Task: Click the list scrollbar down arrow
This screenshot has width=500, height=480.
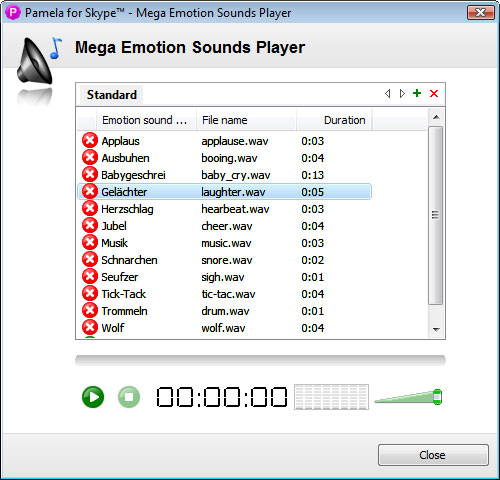Action: pos(436,330)
